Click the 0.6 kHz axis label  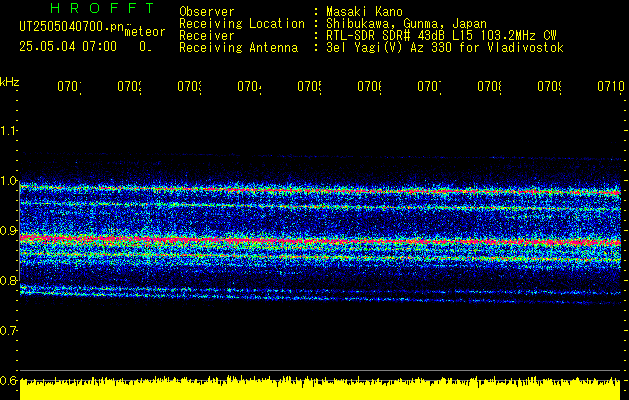click(x=8, y=380)
